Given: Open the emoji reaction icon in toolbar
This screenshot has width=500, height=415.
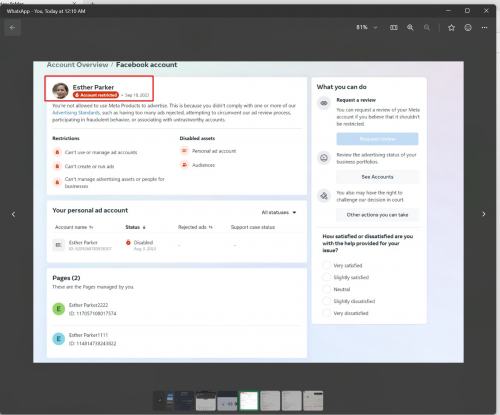Looking at the screenshot, I should coord(468,28).
